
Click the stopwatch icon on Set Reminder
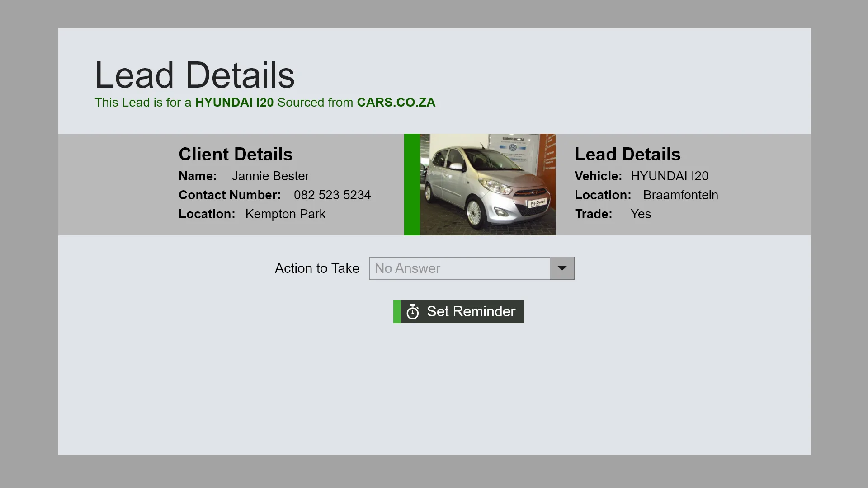pyautogui.click(x=412, y=311)
